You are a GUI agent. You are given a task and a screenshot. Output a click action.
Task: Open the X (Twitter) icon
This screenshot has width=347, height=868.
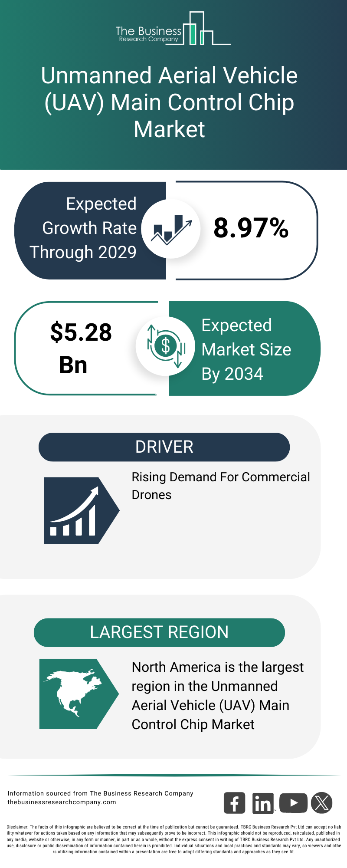click(322, 803)
